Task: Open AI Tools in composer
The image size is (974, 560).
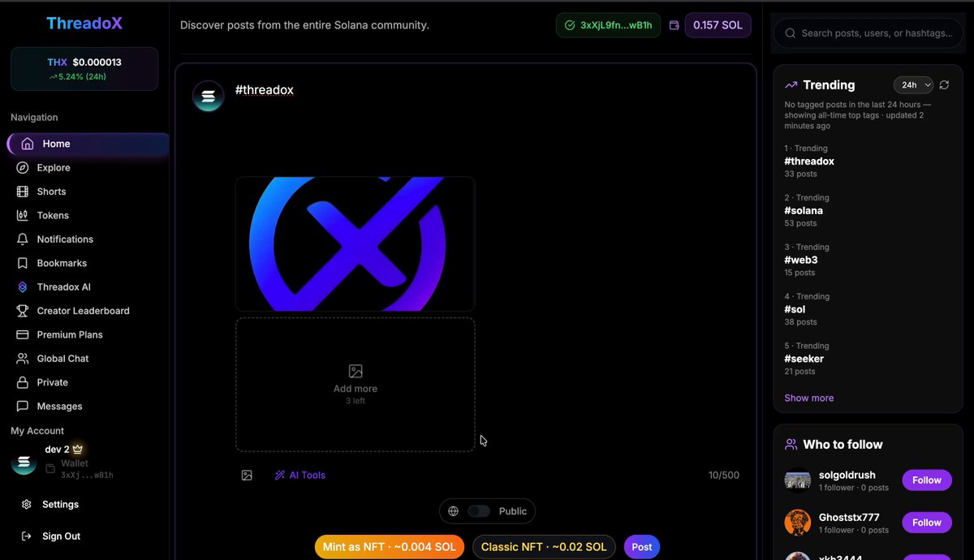Action: coord(300,476)
